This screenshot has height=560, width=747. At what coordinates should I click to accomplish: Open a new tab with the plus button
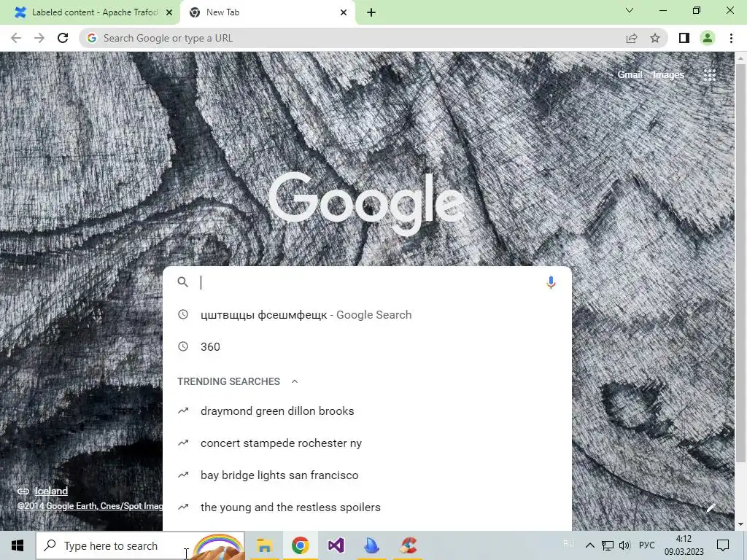click(371, 12)
